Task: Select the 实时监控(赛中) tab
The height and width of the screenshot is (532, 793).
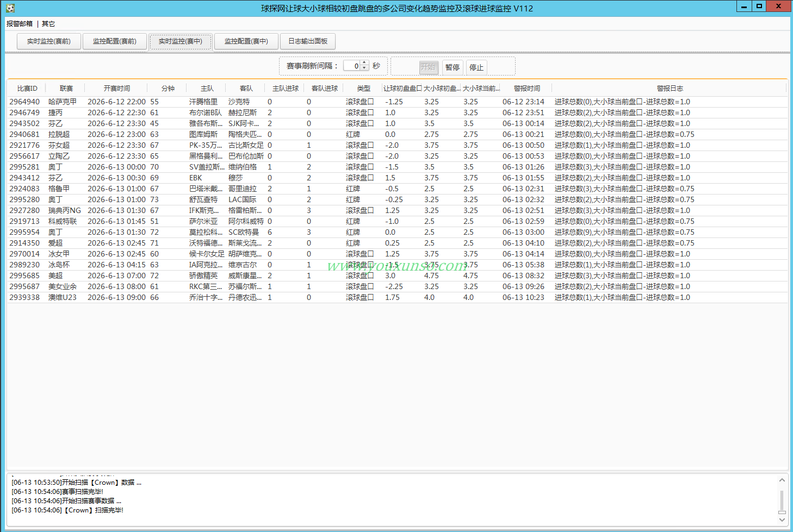Action: click(181, 41)
